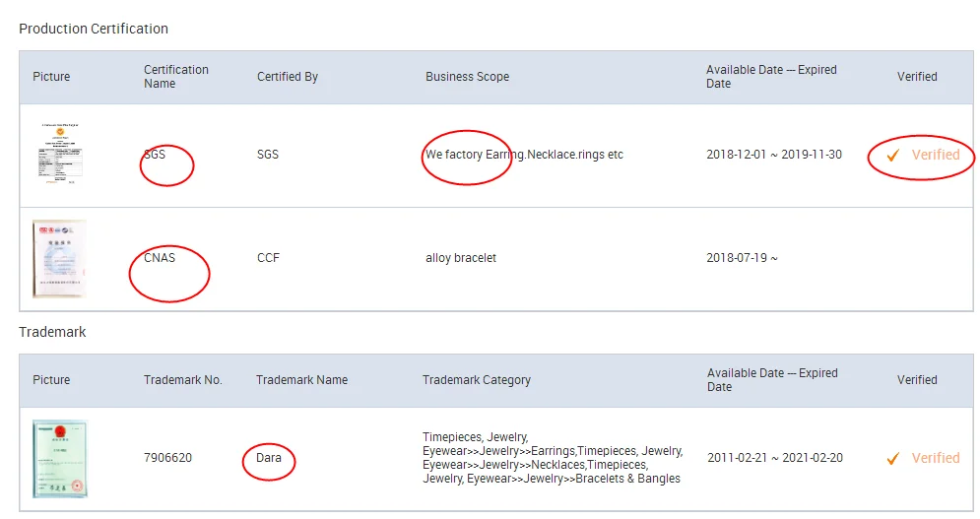Open the SGS certificate thumbnail image

point(58,155)
